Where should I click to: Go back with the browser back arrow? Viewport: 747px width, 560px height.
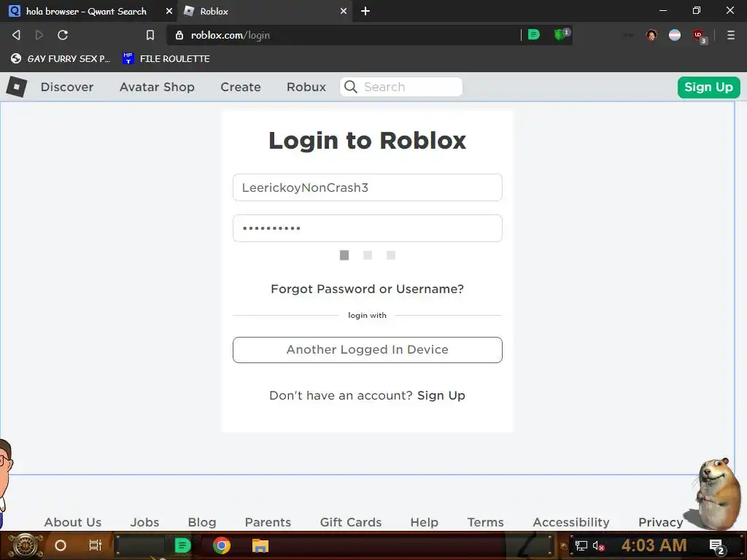(16, 35)
